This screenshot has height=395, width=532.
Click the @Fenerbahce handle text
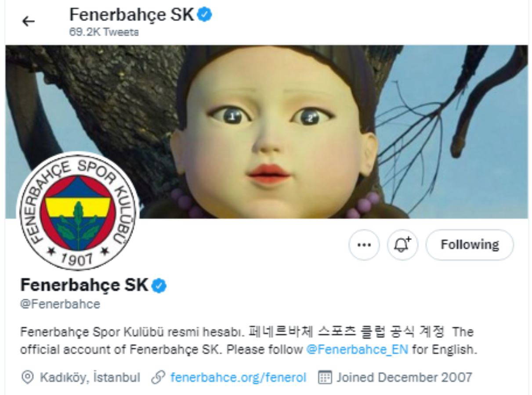click(x=60, y=304)
